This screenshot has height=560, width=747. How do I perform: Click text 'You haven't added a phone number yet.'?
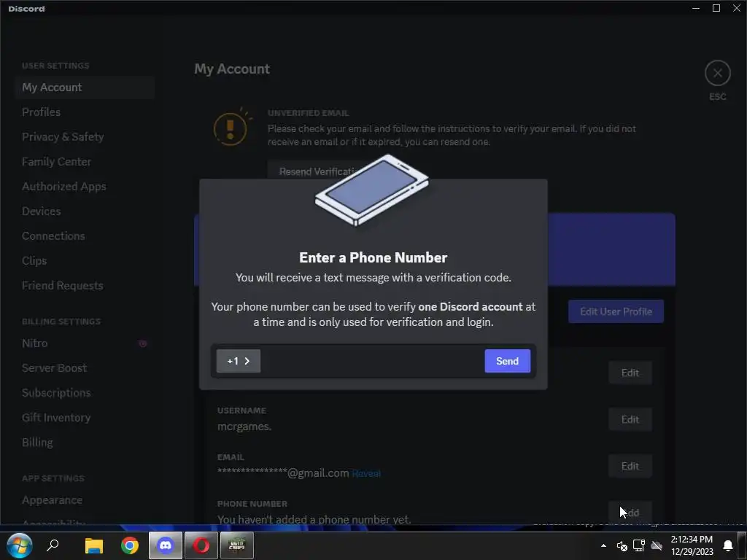(314, 519)
